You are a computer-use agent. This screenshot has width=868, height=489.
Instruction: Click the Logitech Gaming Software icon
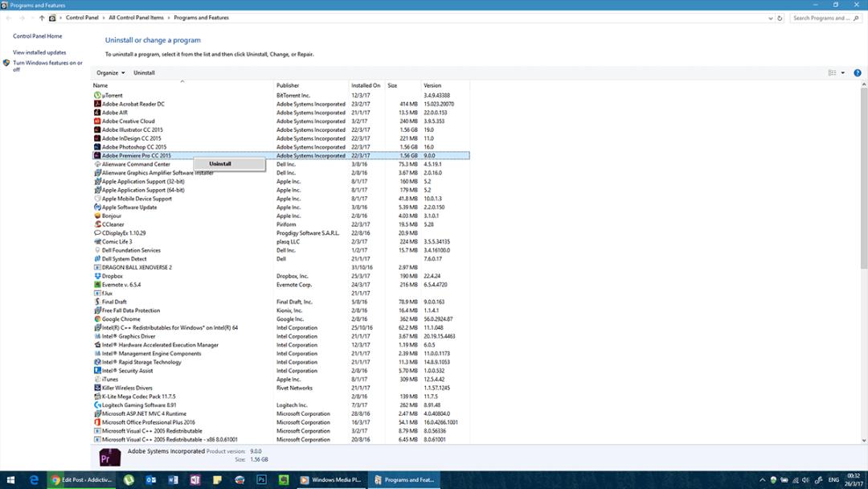click(97, 405)
